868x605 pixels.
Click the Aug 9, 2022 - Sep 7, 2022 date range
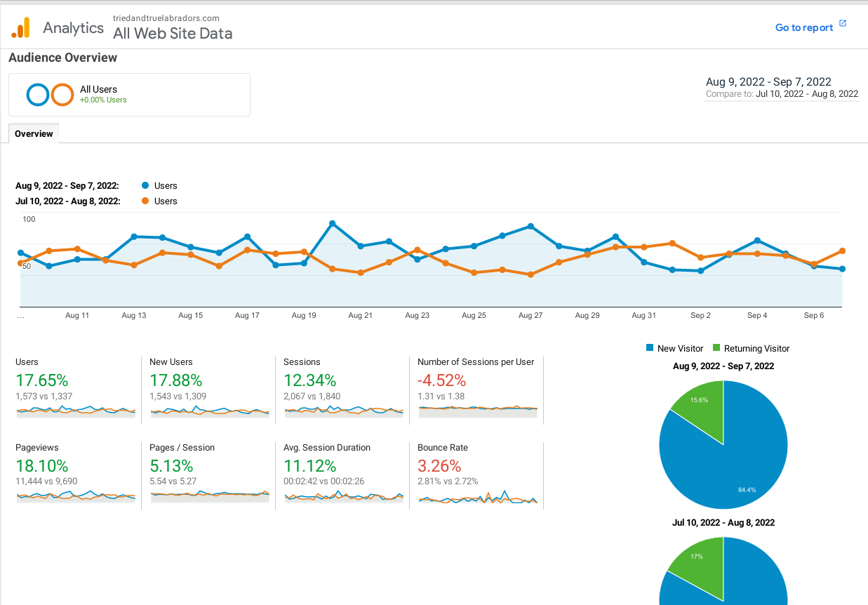click(x=768, y=82)
